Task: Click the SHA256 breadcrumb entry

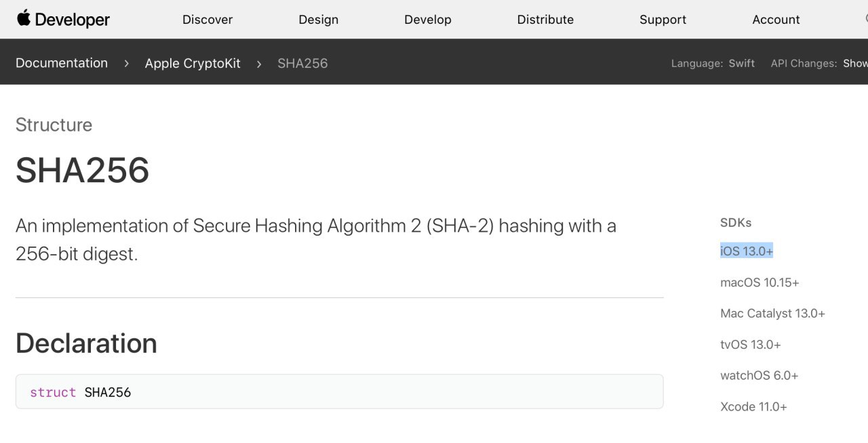Action: pyautogui.click(x=302, y=63)
